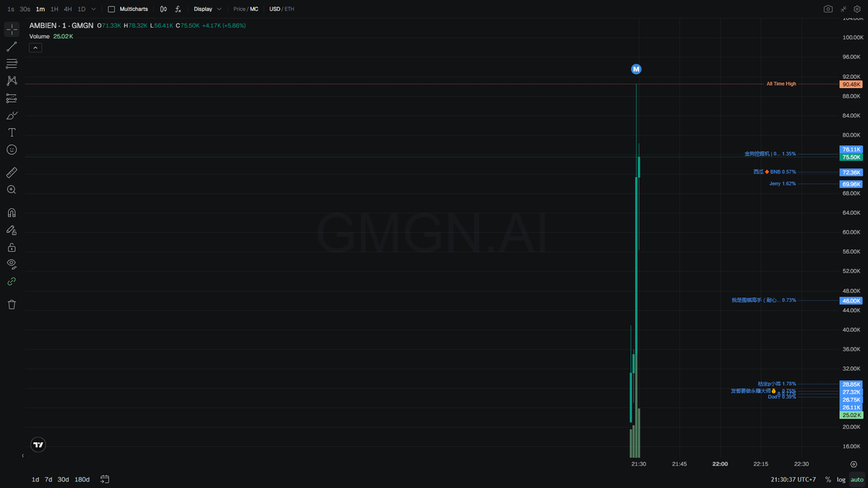The height and width of the screenshot is (488, 868).
Task: Toggle magnet mode for drawings
Action: pos(12,213)
